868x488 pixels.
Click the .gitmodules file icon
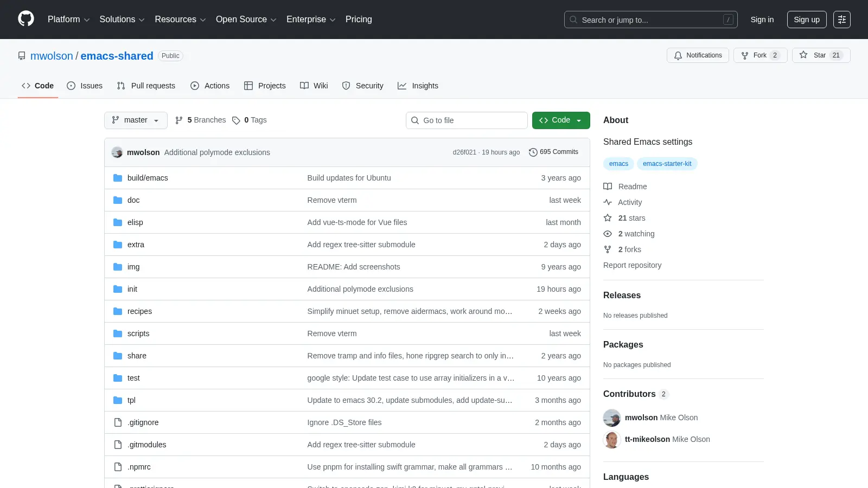(x=118, y=445)
